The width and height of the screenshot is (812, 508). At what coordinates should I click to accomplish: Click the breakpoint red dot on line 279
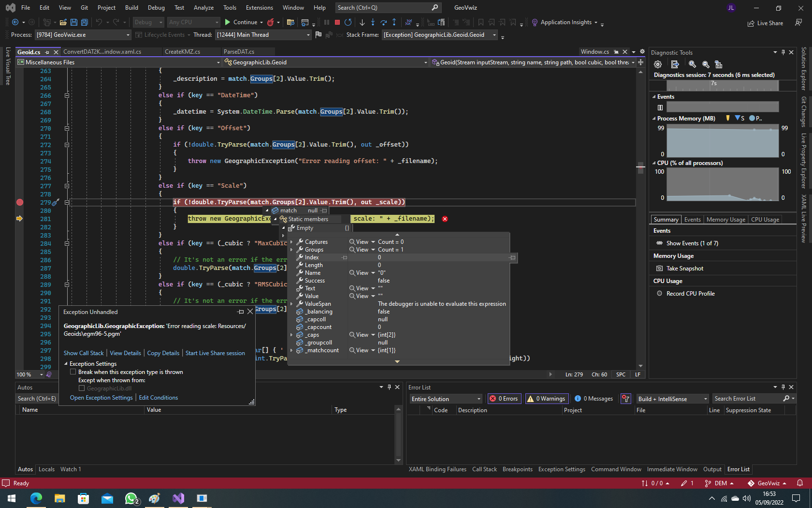pos(20,202)
